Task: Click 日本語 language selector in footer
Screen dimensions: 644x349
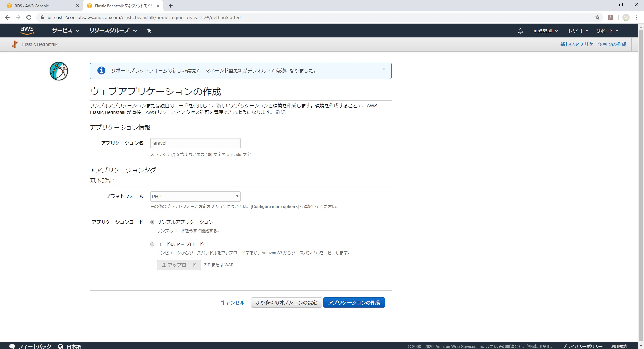Action: click(74, 346)
